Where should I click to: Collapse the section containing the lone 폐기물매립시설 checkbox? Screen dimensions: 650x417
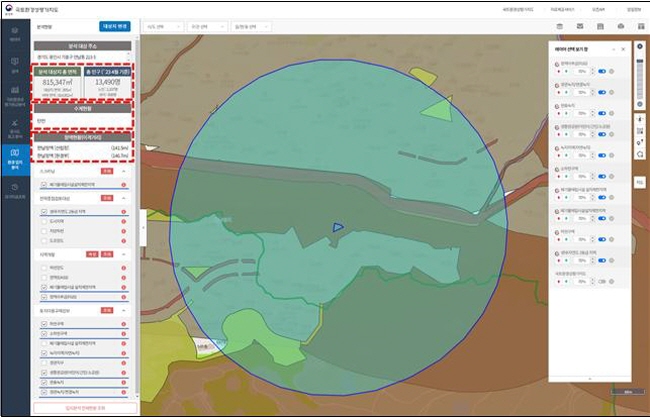pos(124,171)
